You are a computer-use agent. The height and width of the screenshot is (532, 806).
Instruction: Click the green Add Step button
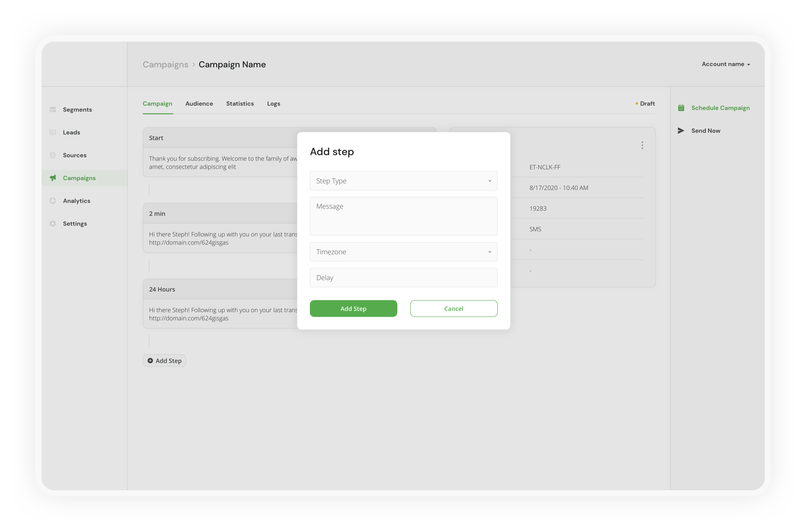(353, 308)
